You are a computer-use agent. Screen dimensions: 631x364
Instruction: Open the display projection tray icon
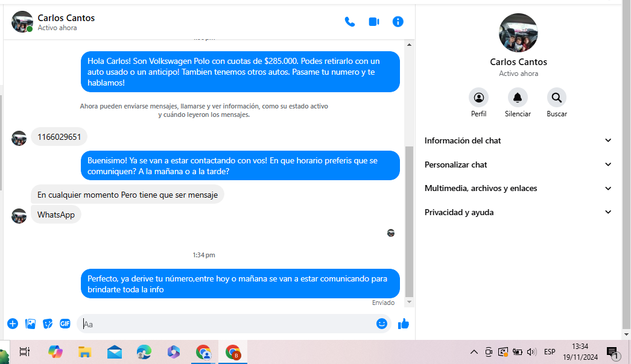[503, 352]
